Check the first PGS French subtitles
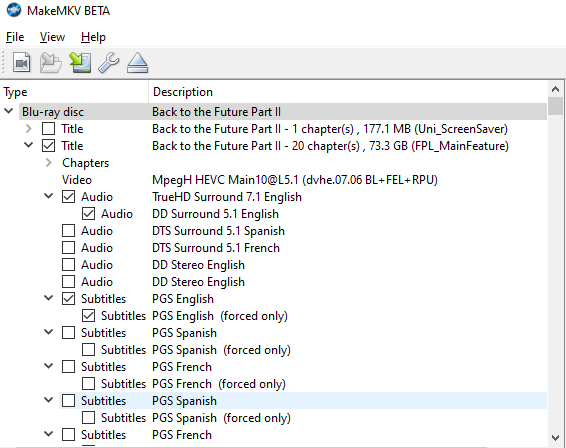Viewport: 566px width, 448px height. point(68,366)
